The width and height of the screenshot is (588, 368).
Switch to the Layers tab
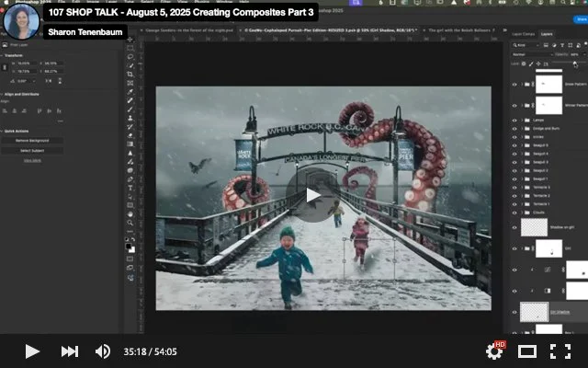click(547, 34)
